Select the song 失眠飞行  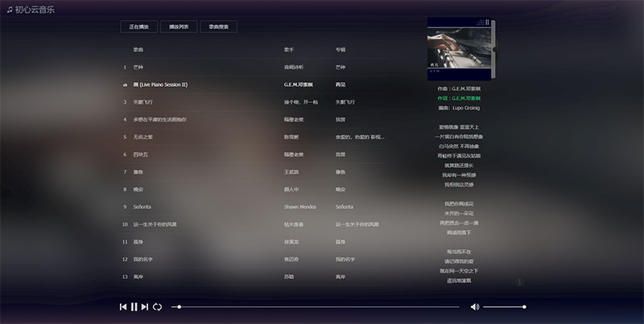(x=142, y=102)
